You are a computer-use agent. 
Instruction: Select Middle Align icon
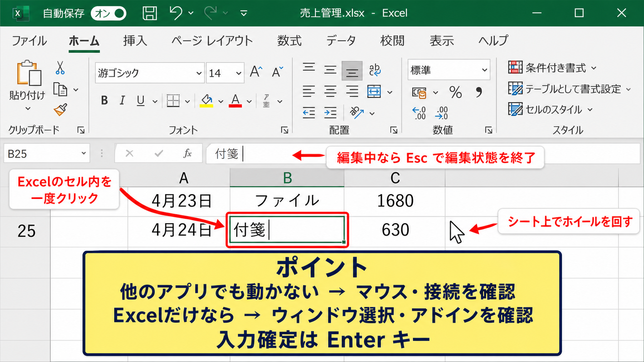[330, 70]
